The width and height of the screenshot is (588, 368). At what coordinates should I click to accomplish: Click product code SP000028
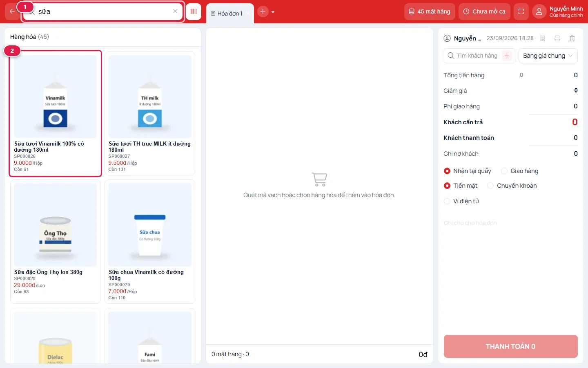(x=25, y=278)
